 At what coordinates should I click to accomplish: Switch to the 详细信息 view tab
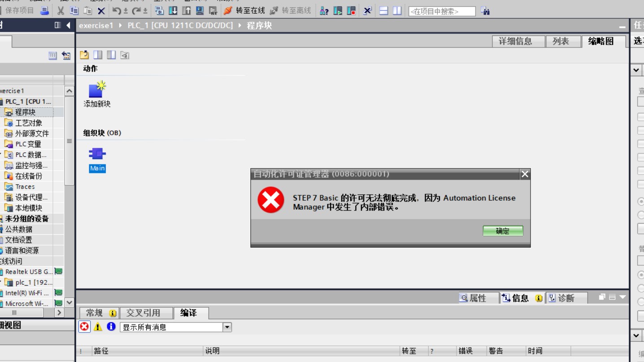(515, 41)
